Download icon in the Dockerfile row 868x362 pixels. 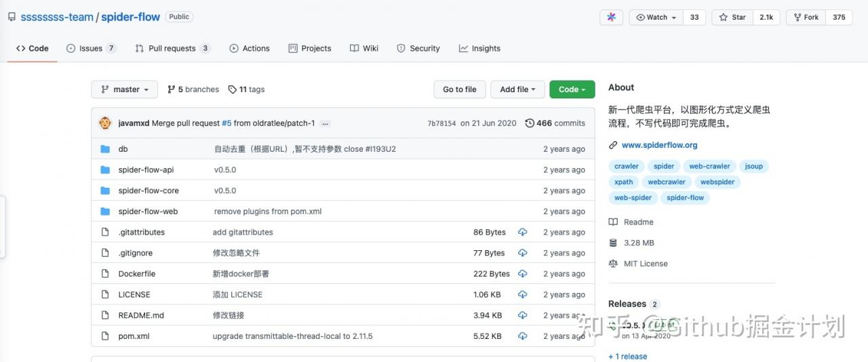tap(522, 274)
